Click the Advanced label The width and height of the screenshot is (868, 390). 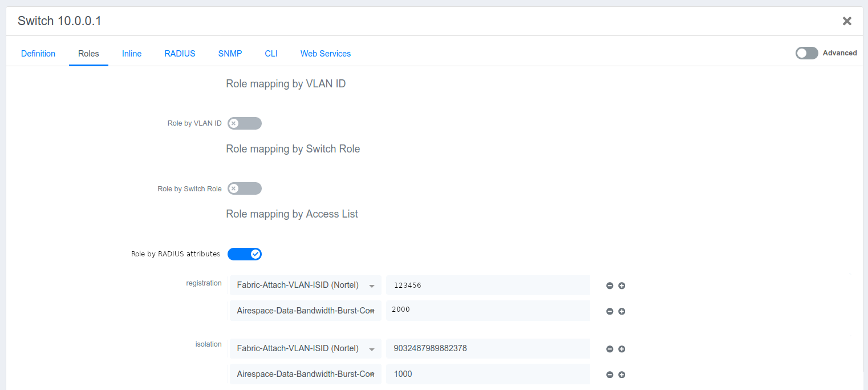coord(839,53)
